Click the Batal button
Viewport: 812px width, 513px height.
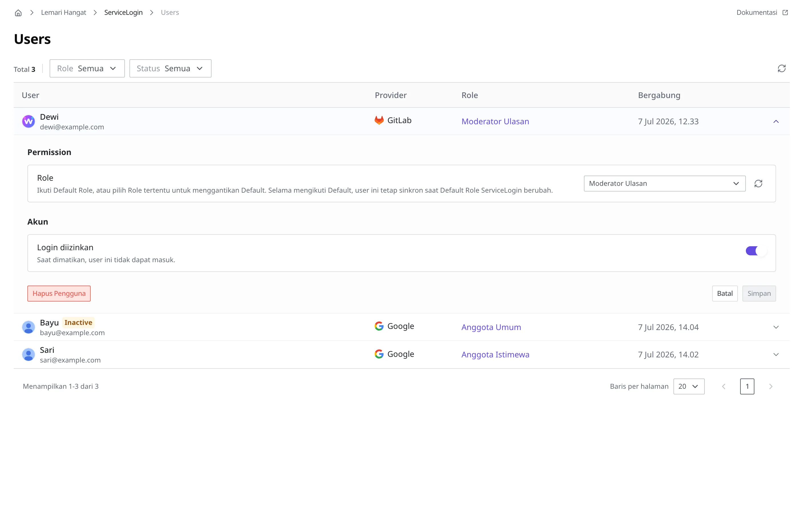coord(725,293)
